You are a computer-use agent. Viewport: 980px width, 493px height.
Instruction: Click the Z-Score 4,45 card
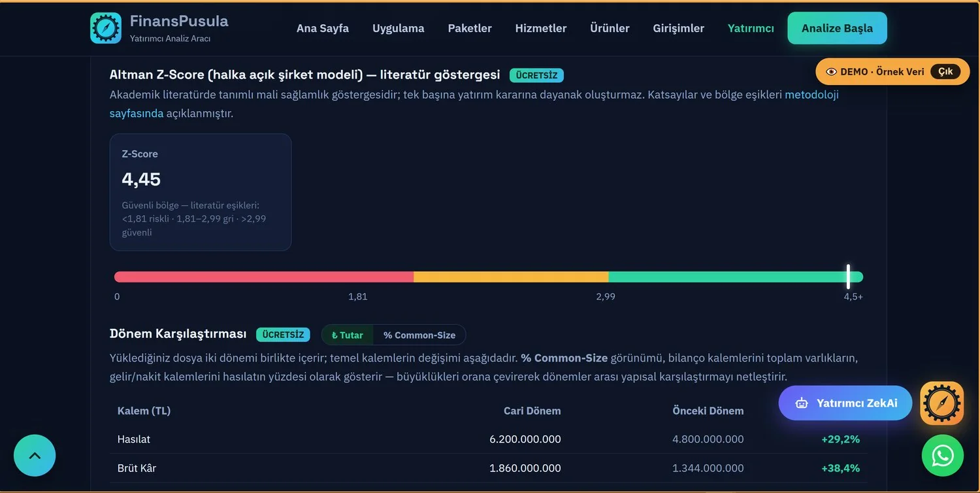coord(201,192)
